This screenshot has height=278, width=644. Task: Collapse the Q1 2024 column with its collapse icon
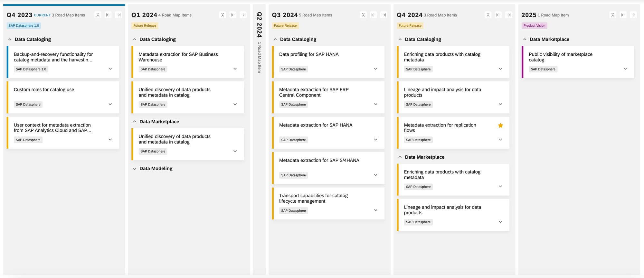pos(223,15)
